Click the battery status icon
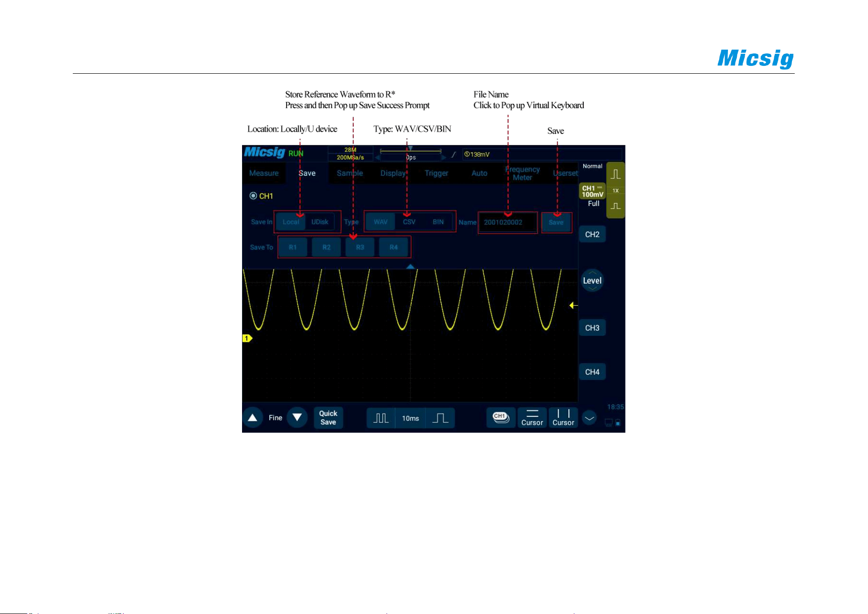This screenshot has height=614, width=868. tap(618, 423)
